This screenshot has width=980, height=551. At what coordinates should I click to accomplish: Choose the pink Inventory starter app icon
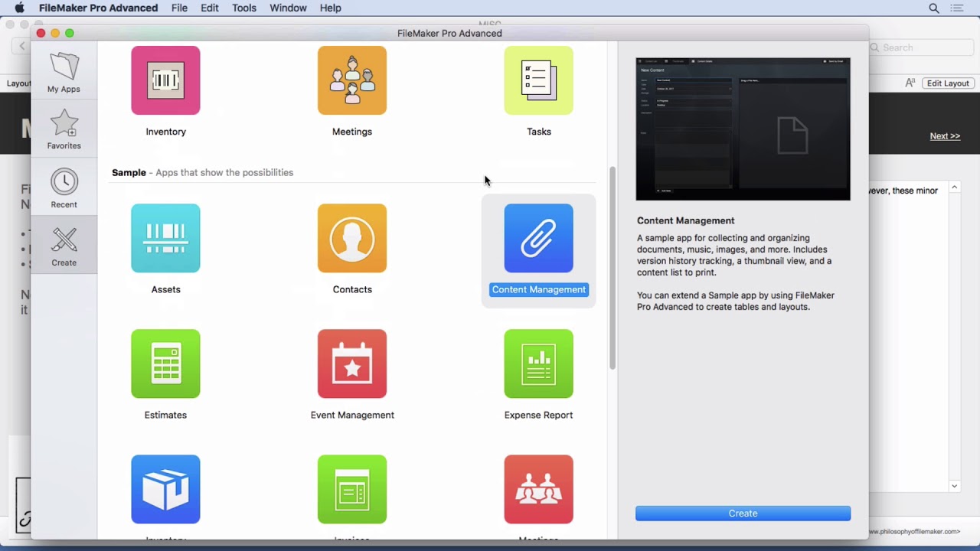click(165, 80)
